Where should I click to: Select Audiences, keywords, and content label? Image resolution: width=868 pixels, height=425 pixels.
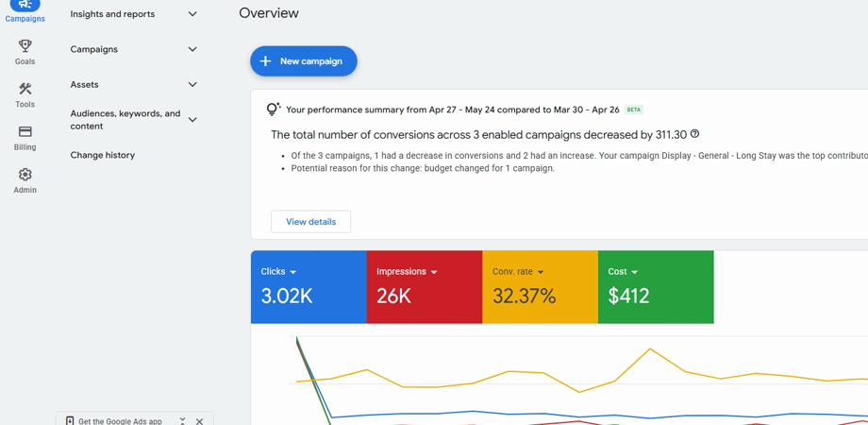pyautogui.click(x=125, y=120)
